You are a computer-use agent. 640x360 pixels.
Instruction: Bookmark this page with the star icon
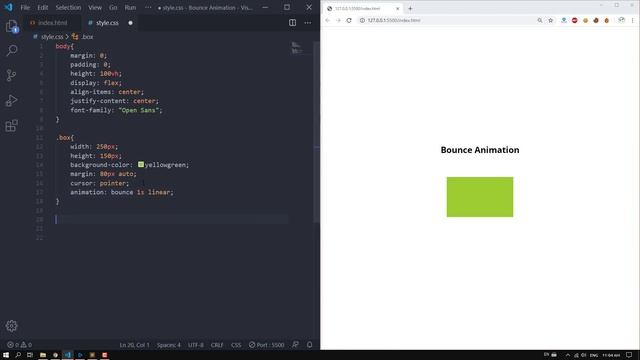pos(550,20)
